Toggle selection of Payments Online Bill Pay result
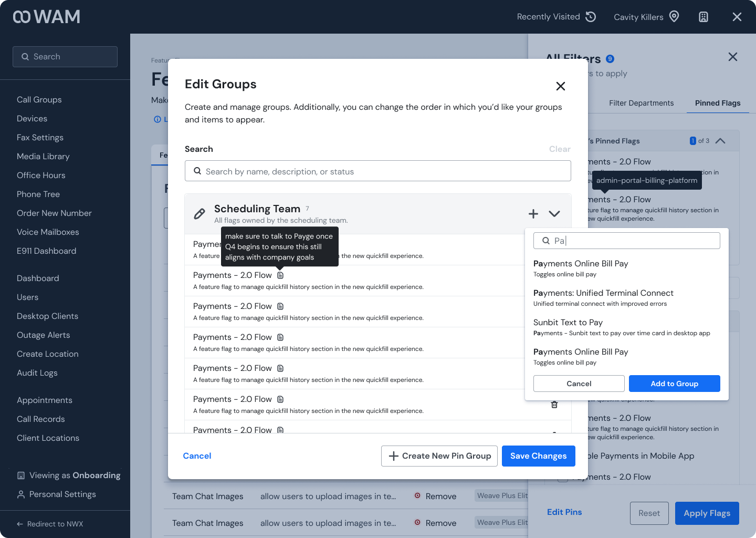Screen dimensions: 756x538 pyautogui.click(x=580, y=263)
